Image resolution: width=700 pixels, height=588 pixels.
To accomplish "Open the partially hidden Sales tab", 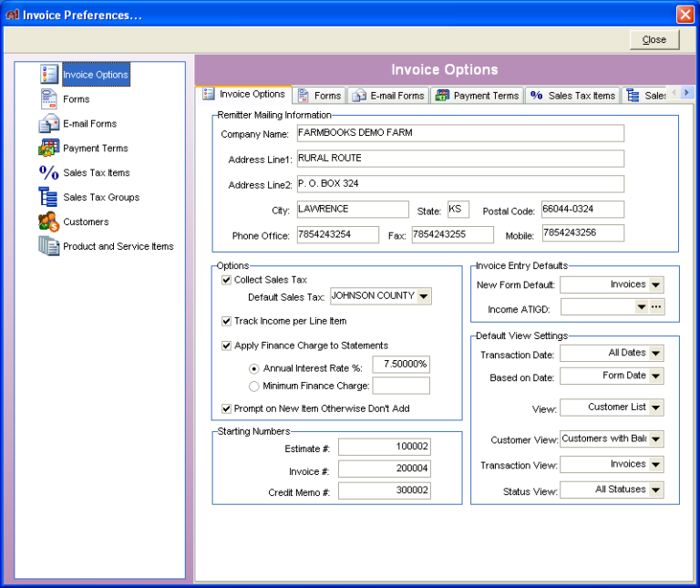I will (645, 96).
